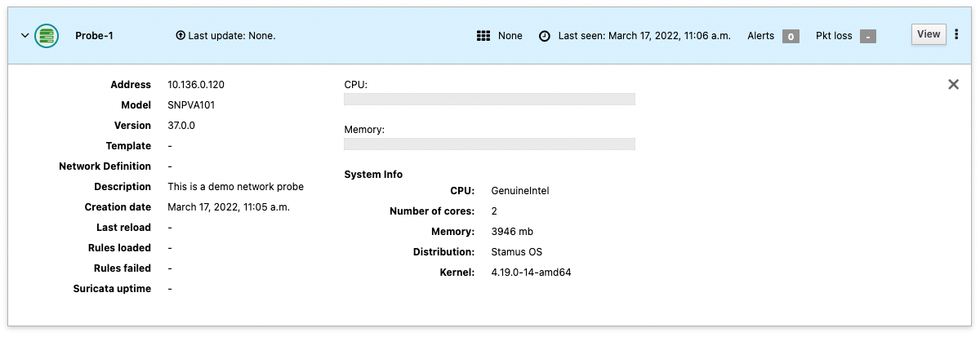
Task: Select the model value SNPVA101
Action: click(x=191, y=105)
